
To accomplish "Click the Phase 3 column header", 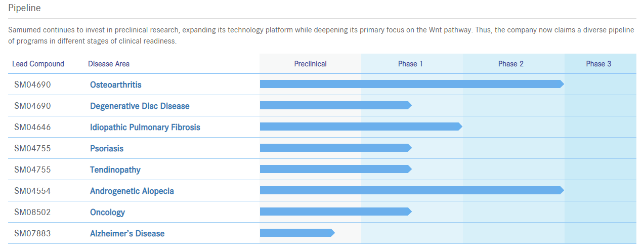I will coord(598,64).
